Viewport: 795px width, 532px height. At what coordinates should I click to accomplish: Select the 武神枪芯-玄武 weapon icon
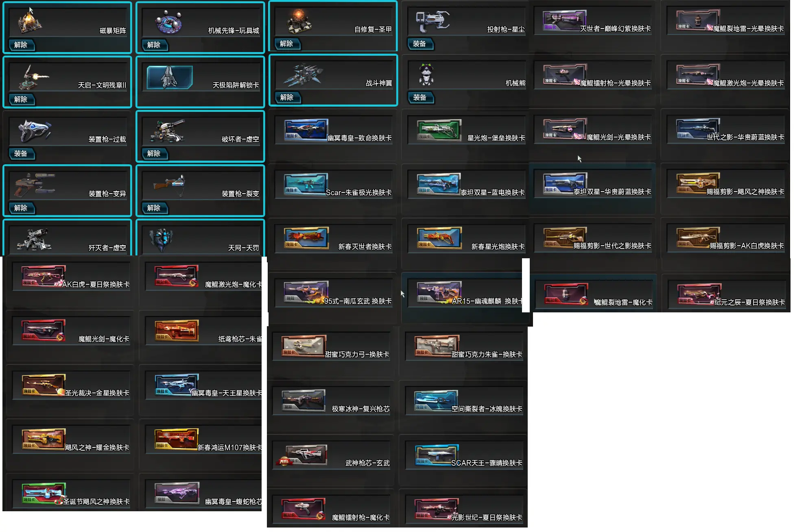[x=304, y=455]
